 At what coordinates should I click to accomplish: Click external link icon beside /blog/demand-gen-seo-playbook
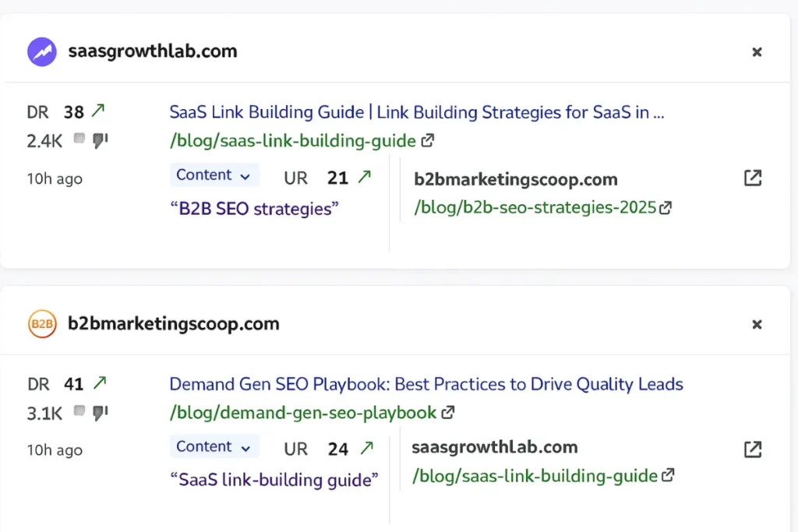point(448,412)
